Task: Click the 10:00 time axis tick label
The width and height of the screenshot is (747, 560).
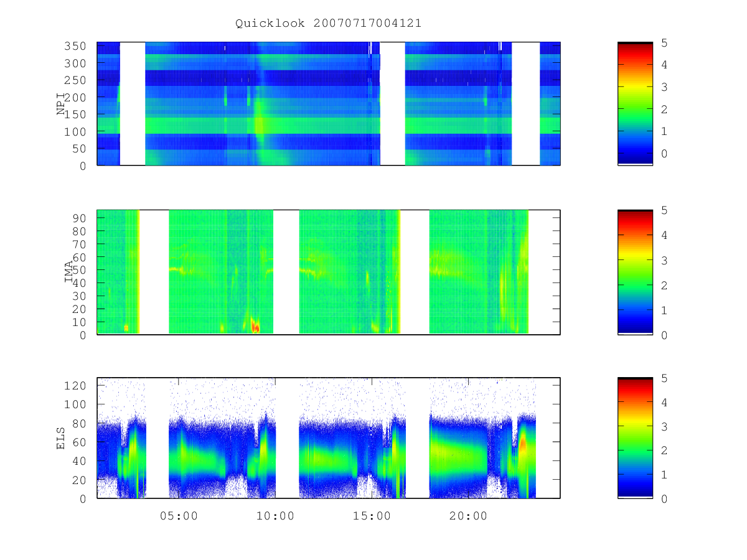Action: click(275, 516)
